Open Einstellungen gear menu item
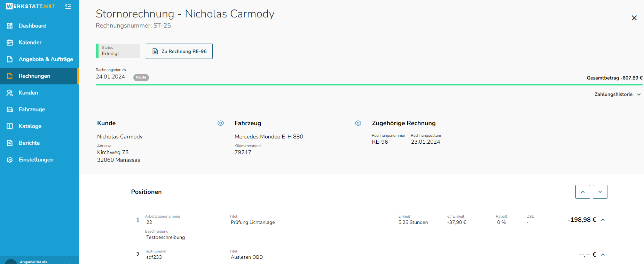Screen dimensions: 644x264 click(39, 160)
